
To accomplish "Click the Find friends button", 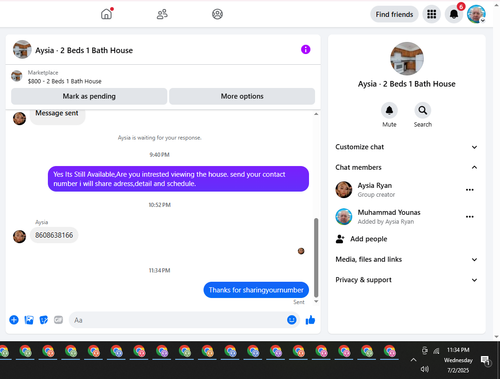I will pyautogui.click(x=394, y=14).
